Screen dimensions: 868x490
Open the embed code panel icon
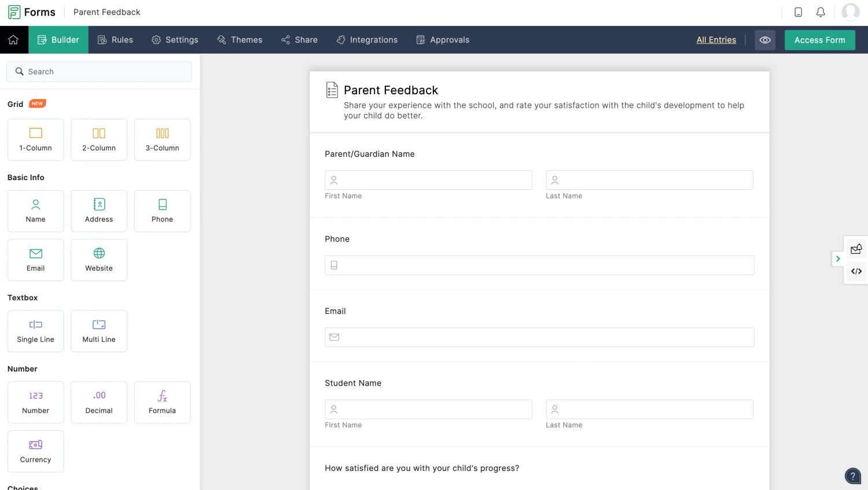click(x=856, y=271)
